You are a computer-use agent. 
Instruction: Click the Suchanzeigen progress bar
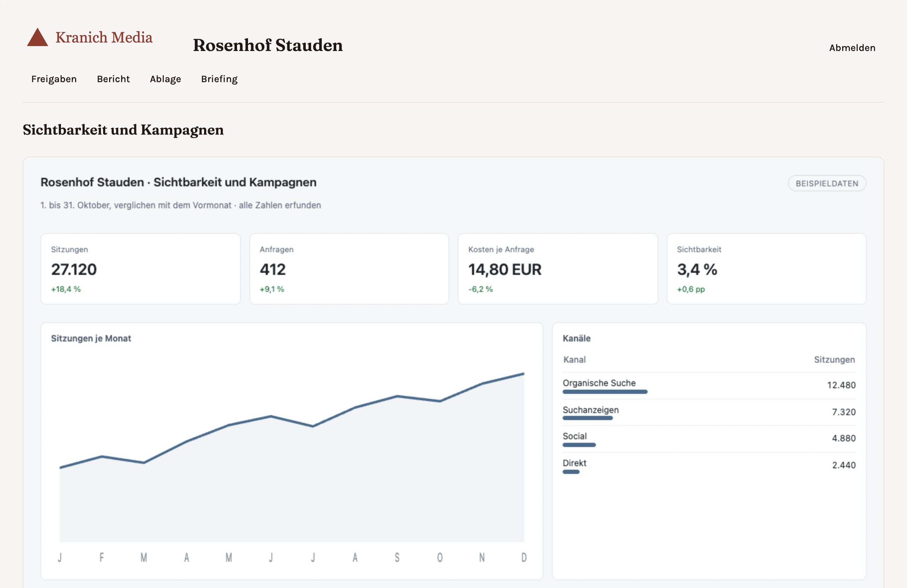tap(587, 418)
